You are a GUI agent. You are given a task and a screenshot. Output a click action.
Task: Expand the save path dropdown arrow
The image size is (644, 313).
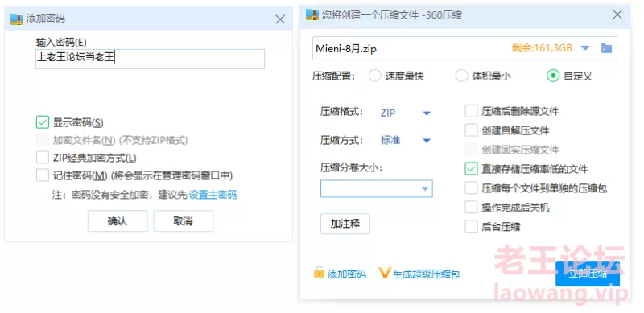click(x=585, y=48)
